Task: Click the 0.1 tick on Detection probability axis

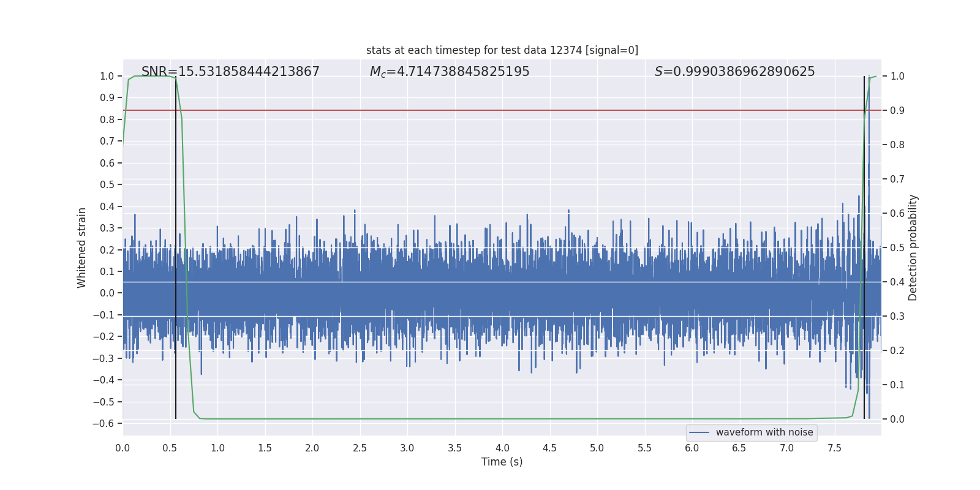Action: click(x=897, y=385)
